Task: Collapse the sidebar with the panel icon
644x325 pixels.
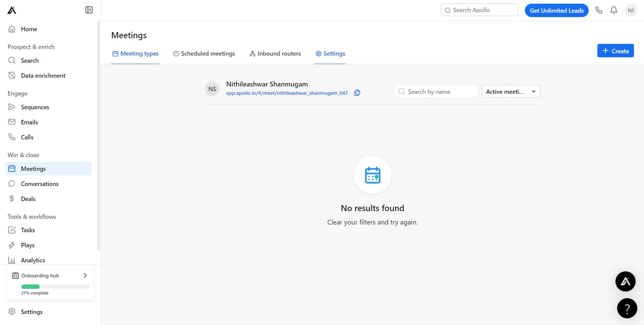Action: click(x=89, y=10)
